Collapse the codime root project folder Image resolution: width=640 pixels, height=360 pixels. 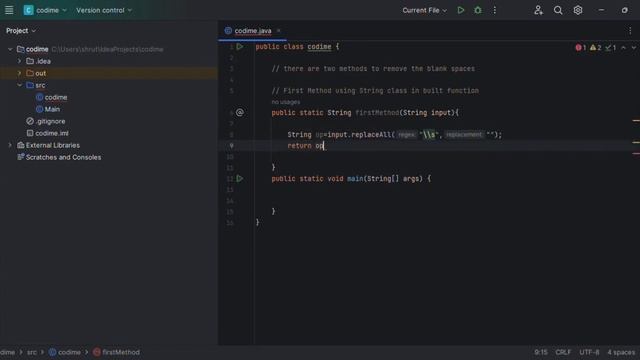[x=10, y=49]
